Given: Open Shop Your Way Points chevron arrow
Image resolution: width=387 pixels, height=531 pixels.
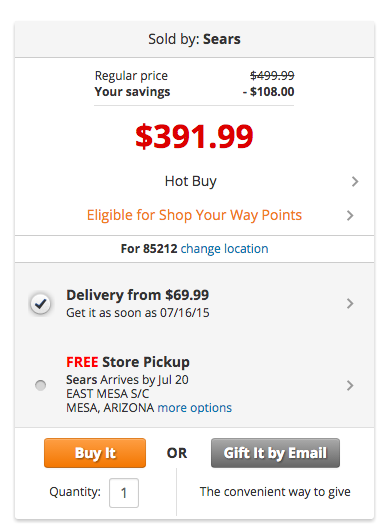Looking at the screenshot, I should tap(350, 215).
